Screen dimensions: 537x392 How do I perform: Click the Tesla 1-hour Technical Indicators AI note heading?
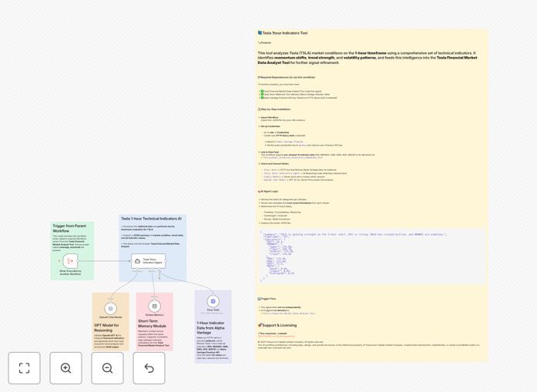point(151,219)
